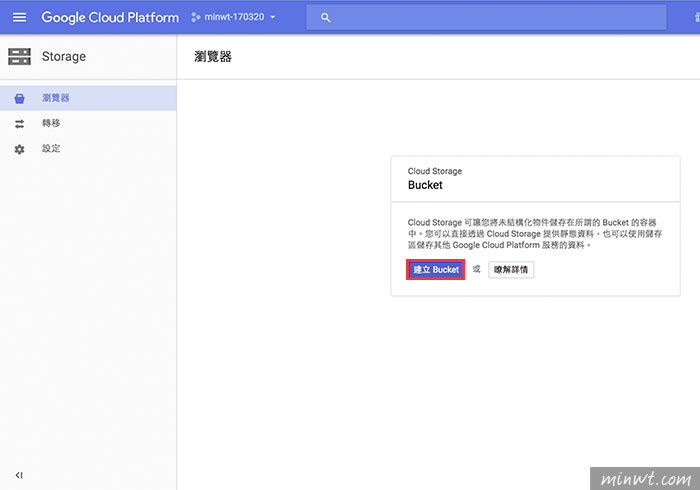Click the Bucket card heading
This screenshot has height=490, width=700.
425,185
